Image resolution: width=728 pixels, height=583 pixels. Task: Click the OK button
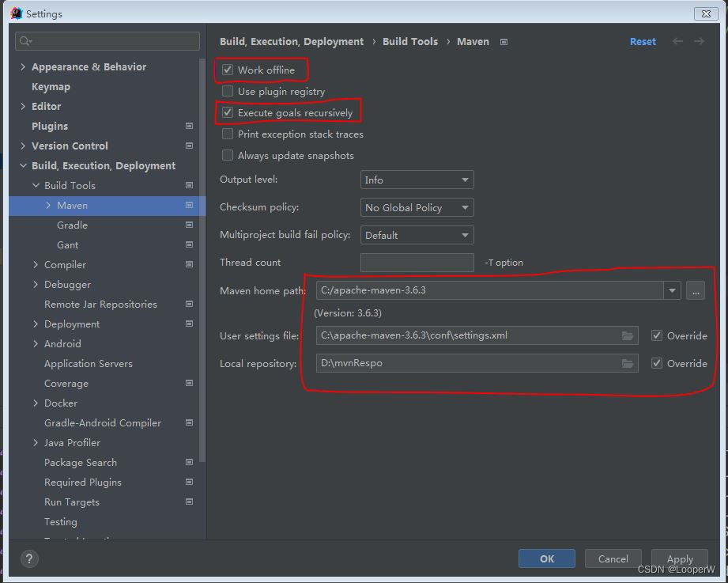point(546,558)
